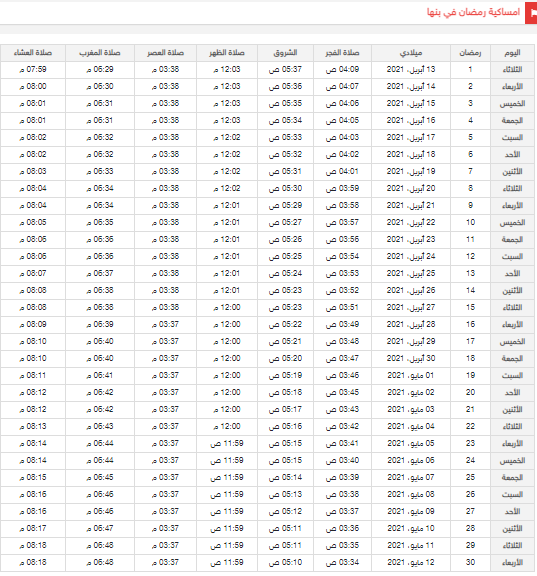Select the صلاة العصر column header
537x576 pixels.
tap(165, 53)
